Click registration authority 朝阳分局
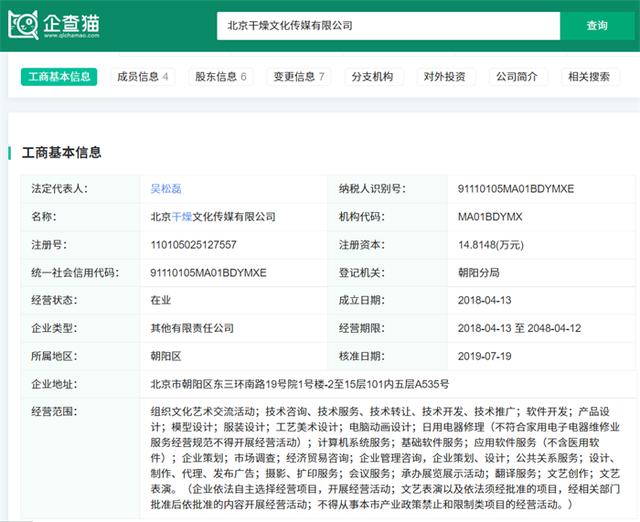This screenshot has height=522, width=640. click(478, 273)
